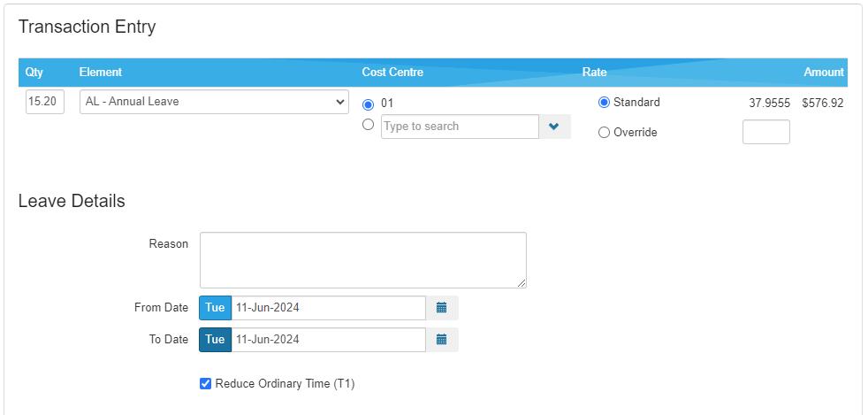Select the custom cost centre radio button
This screenshot has height=415, width=868.
[368, 125]
